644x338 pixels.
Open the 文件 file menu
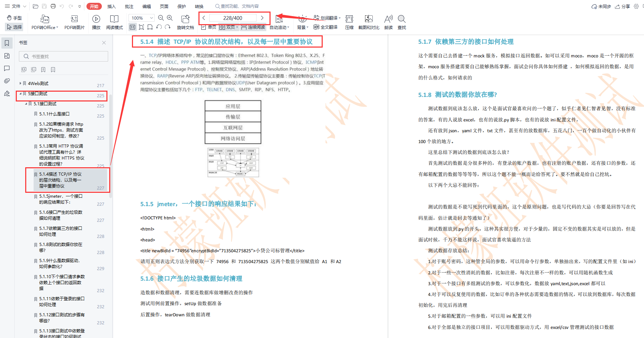click(x=15, y=6)
